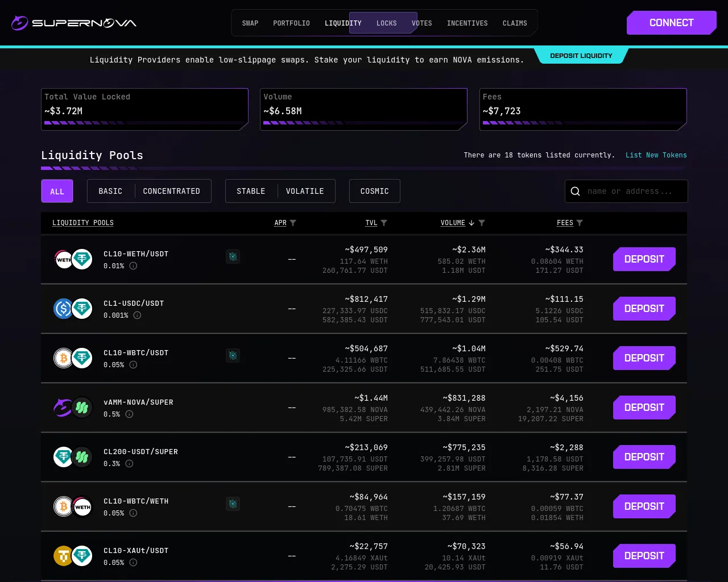Sort by the FEES column header
Screen dimensions: 728x582
tap(565, 223)
